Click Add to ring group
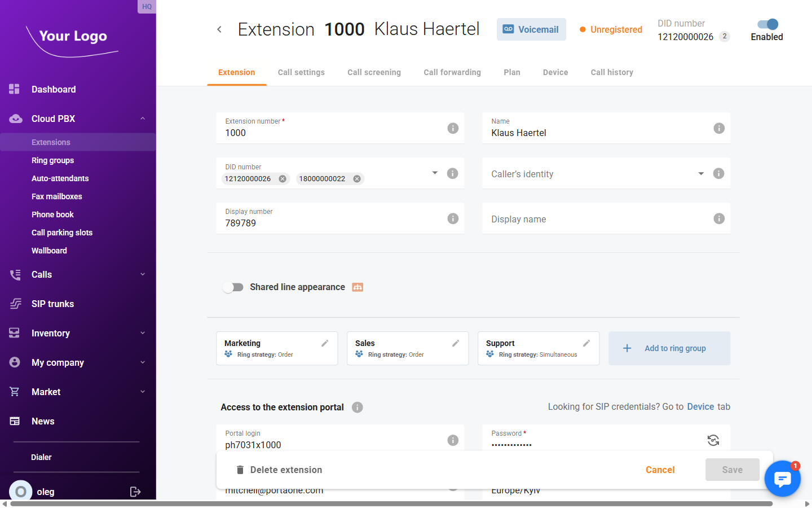 669,348
